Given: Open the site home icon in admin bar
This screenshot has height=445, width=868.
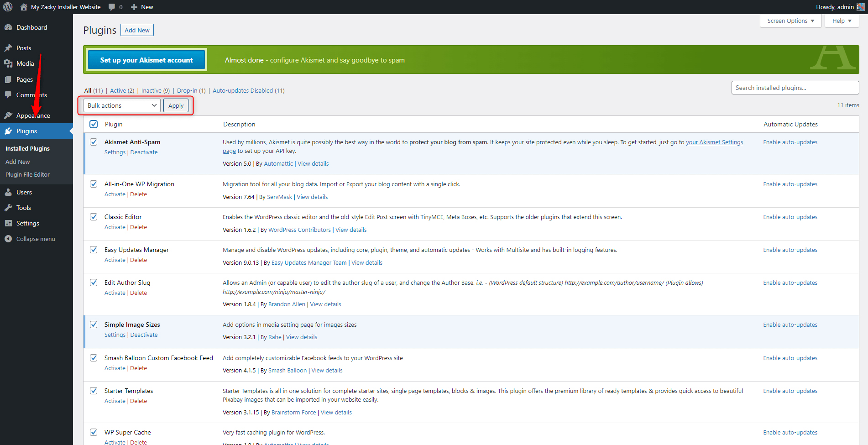Looking at the screenshot, I should pos(24,7).
